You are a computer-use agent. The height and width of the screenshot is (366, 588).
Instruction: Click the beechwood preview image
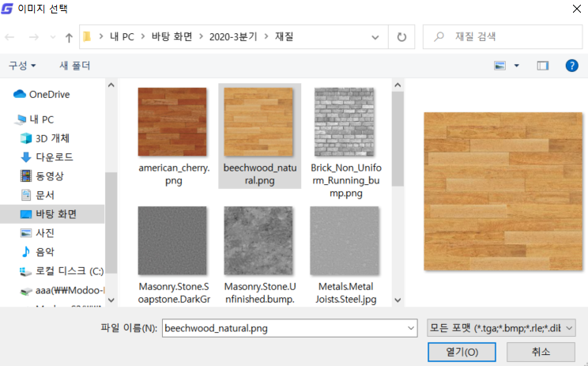503,191
